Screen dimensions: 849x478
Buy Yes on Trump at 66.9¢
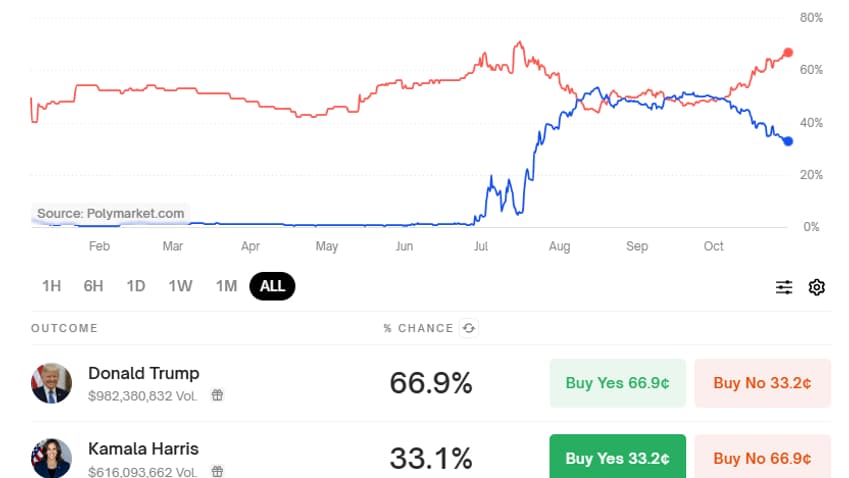[x=617, y=383]
